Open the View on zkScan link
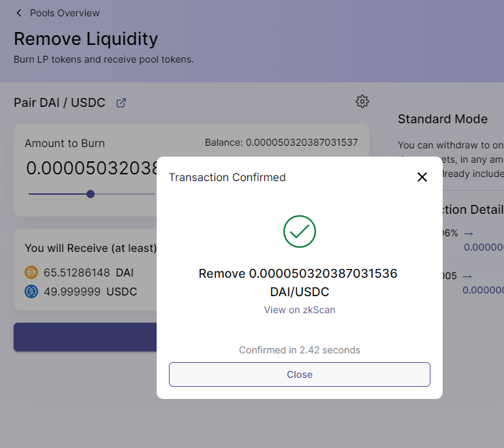 [x=300, y=310]
